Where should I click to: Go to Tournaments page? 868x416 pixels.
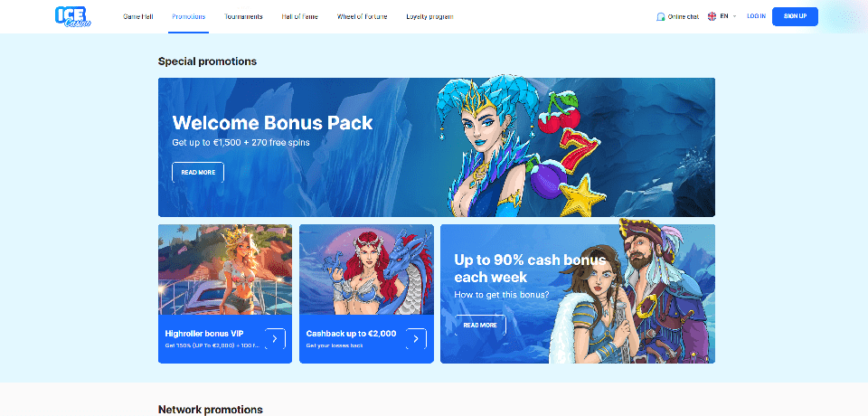(x=243, y=16)
